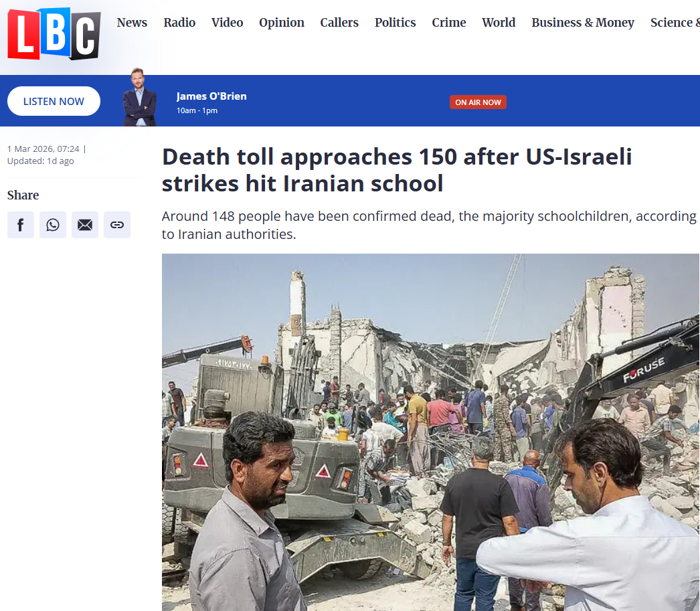Copy article link icon
This screenshot has width=700, height=611.
117,225
